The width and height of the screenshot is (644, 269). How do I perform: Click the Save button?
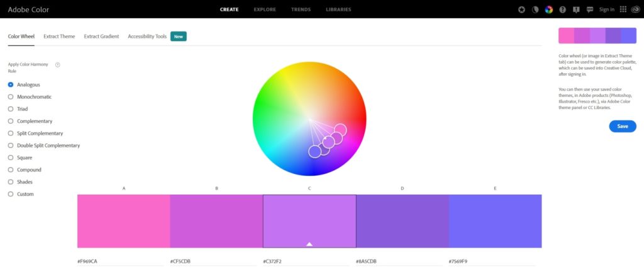(x=623, y=126)
